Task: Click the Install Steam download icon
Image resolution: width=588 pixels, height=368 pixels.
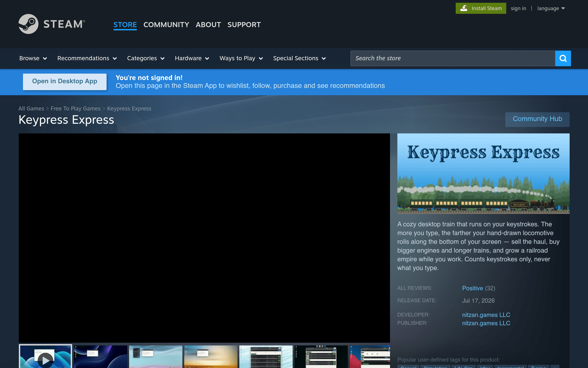Action: [x=464, y=8]
